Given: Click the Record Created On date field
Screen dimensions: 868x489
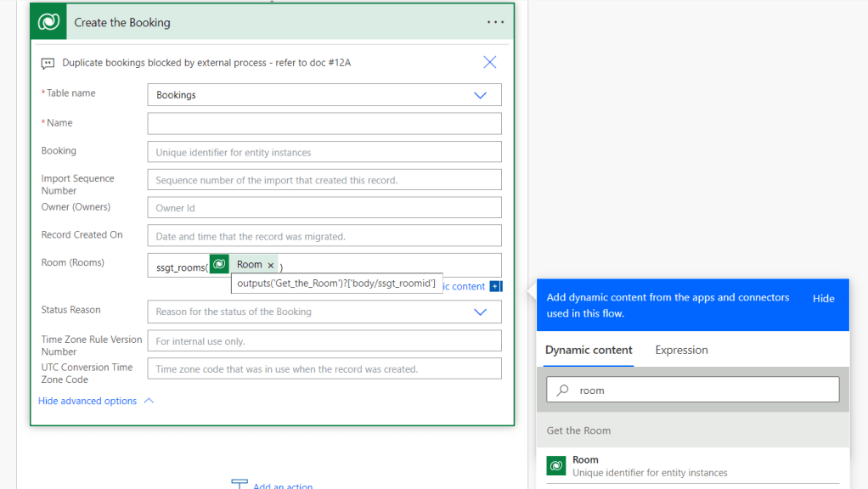Looking at the screenshot, I should tap(324, 236).
